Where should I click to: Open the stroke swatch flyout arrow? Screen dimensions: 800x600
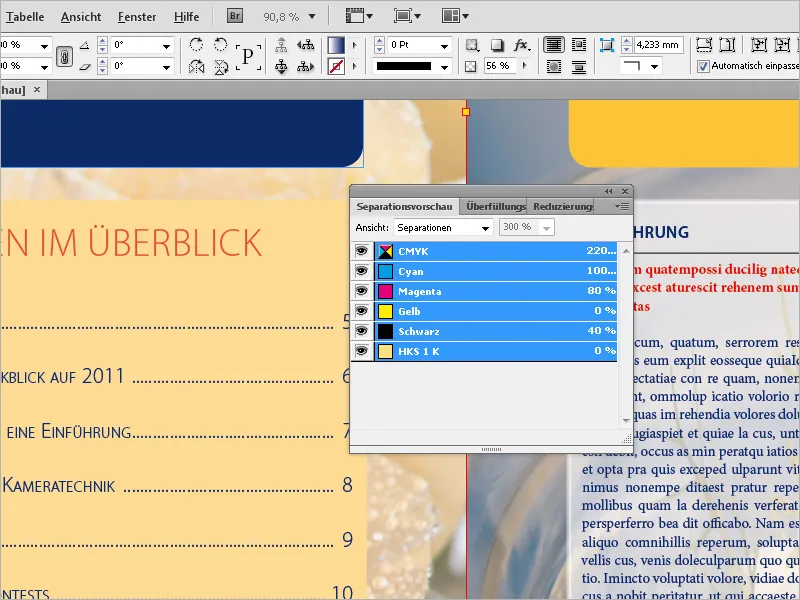tap(355, 66)
